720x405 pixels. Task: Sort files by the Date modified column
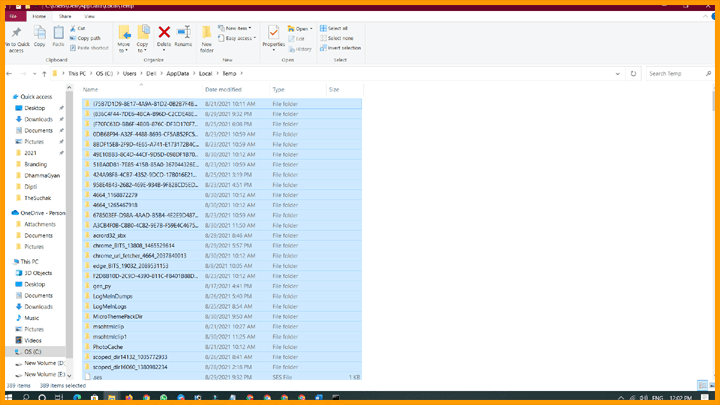click(x=224, y=90)
